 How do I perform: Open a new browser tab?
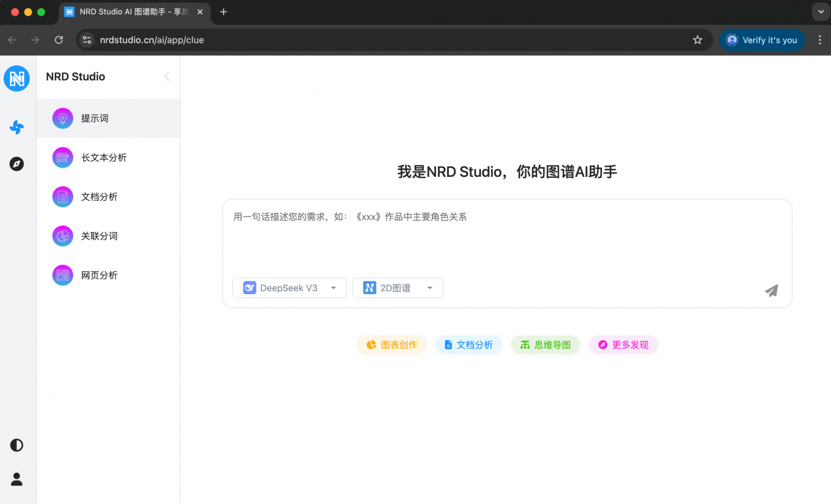point(223,12)
